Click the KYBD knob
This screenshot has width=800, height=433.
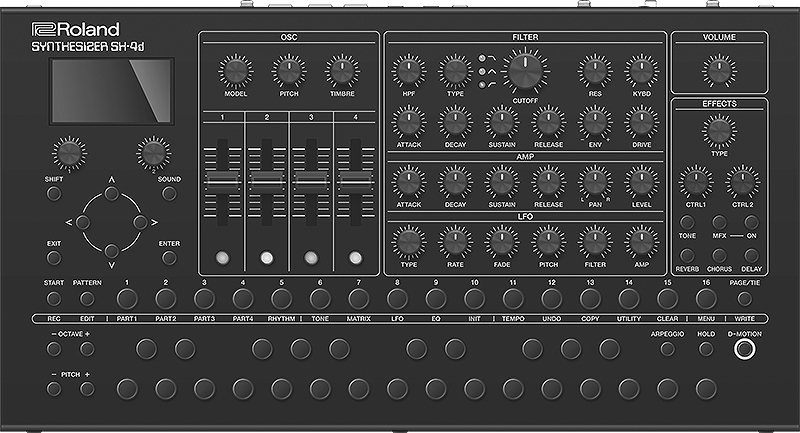point(642,72)
